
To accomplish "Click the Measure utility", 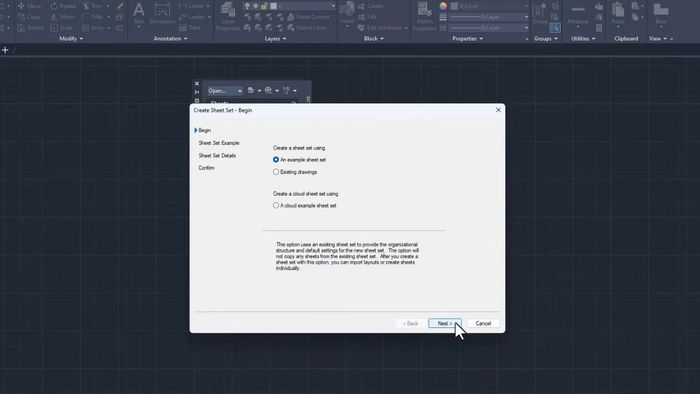I will [578, 13].
